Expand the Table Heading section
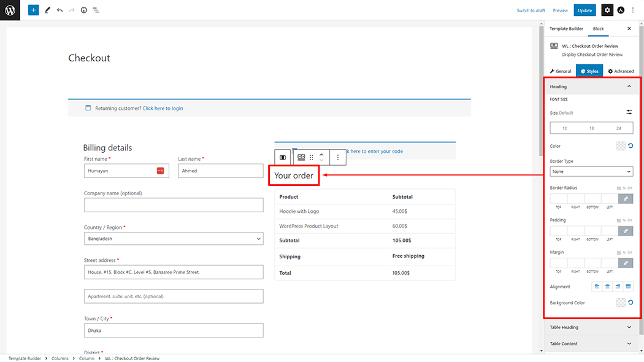The height and width of the screenshot is (362, 644). 591,328
